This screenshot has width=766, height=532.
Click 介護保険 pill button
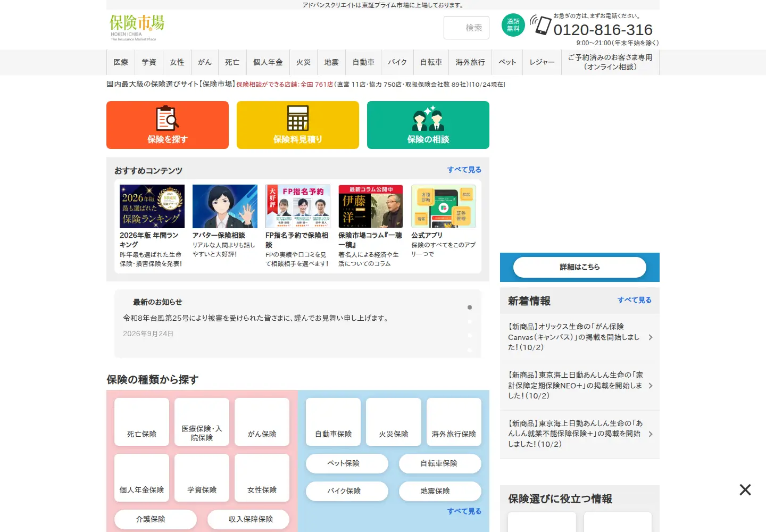pyautogui.click(x=155, y=519)
